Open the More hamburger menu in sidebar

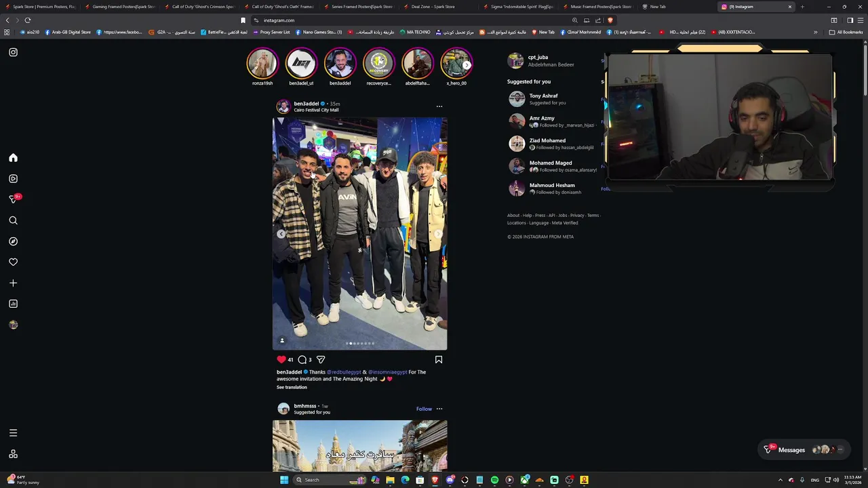(x=13, y=432)
